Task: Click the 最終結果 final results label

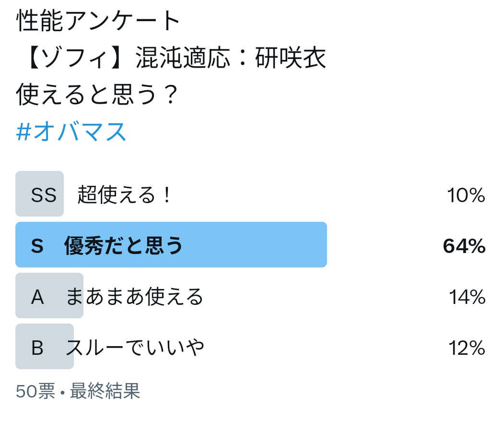Action: tap(105, 391)
